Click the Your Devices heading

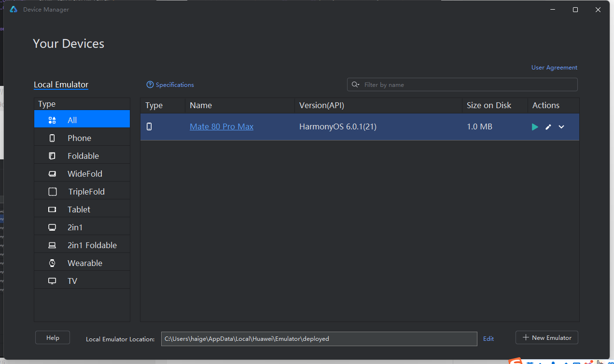(69, 43)
